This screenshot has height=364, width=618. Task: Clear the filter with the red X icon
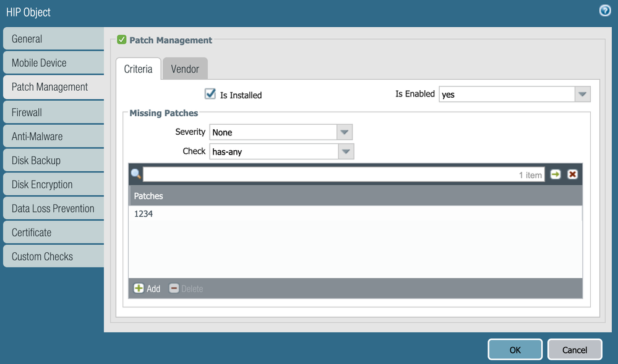[572, 174]
